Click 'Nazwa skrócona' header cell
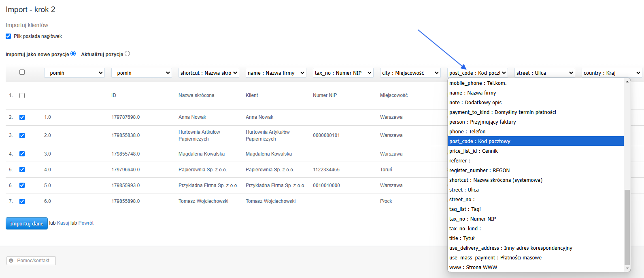 196,95
